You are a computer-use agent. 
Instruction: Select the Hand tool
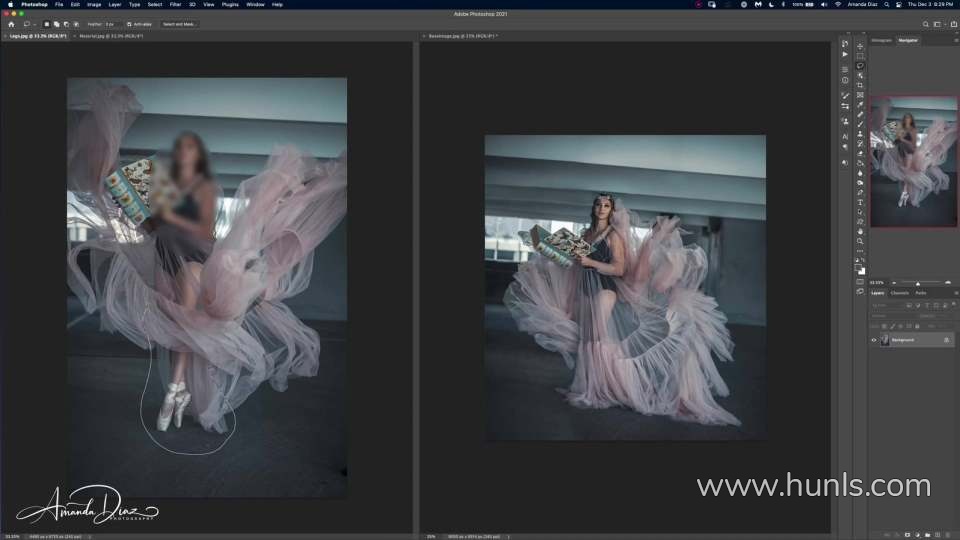(860, 231)
